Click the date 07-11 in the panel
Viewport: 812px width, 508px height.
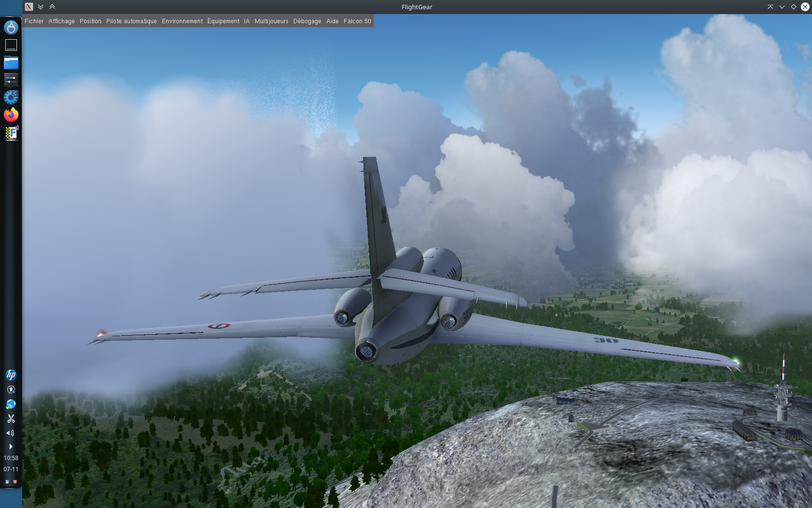pos(11,469)
